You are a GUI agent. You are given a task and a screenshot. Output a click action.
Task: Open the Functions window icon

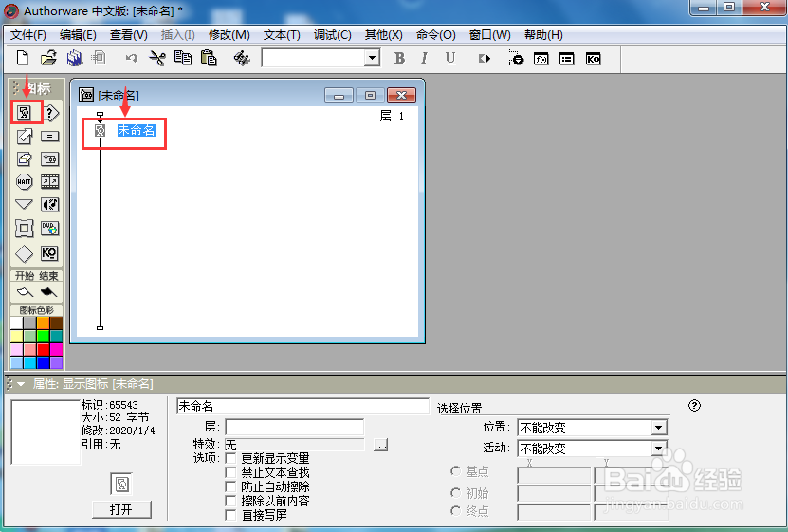tap(541, 59)
